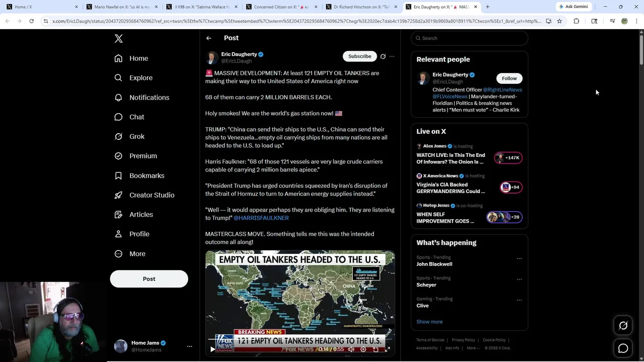Go forward in browser history
Image resolution: width=644 pixels, height=362 pixels.
tap(19, 21)
